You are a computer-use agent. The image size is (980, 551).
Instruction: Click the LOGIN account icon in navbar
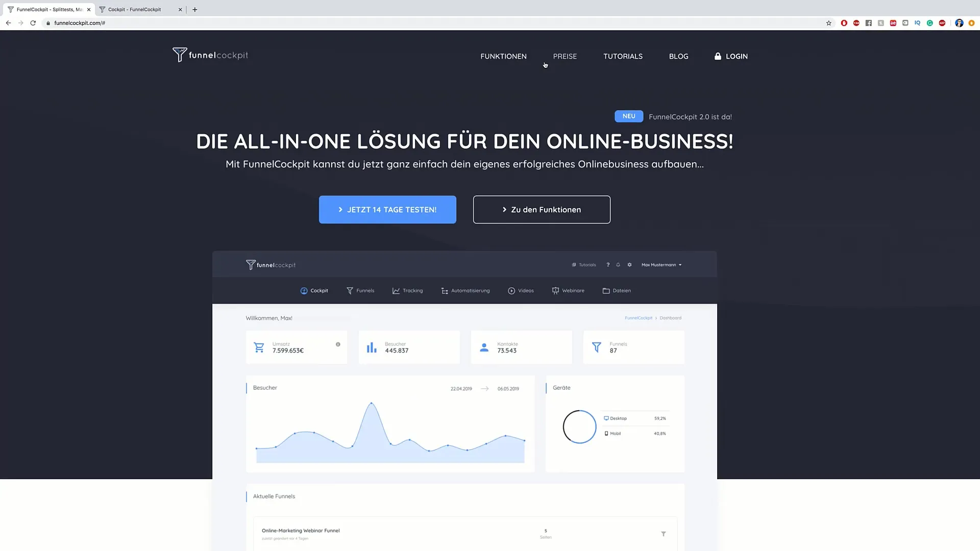coord(718,56)
